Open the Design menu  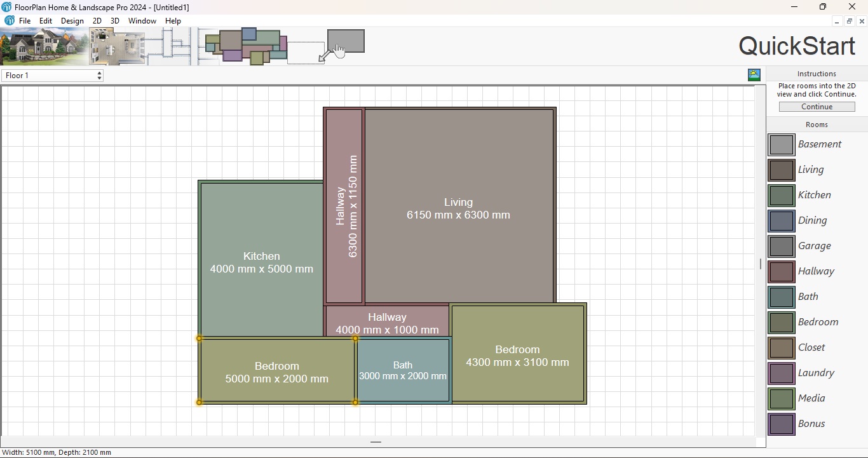(x=72, y=20)
